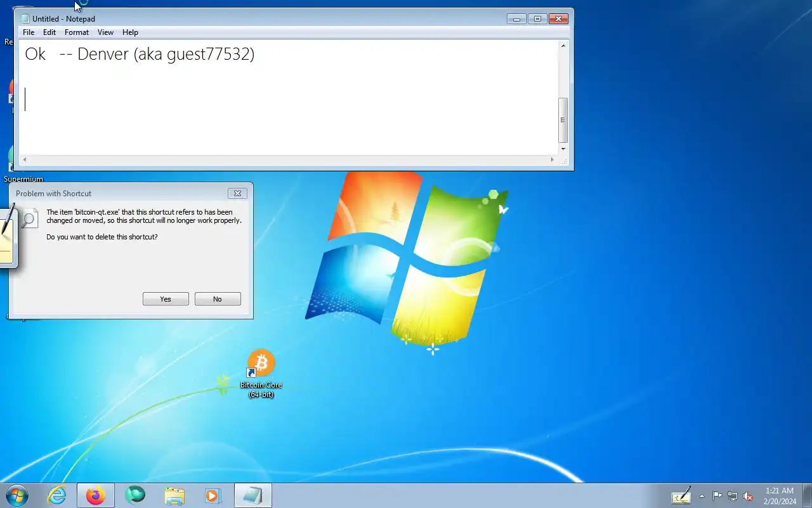Click muted volume speaker icon
Image resolution: width=812 pixels, height=508 pixels.
click(x=748, y=496)
